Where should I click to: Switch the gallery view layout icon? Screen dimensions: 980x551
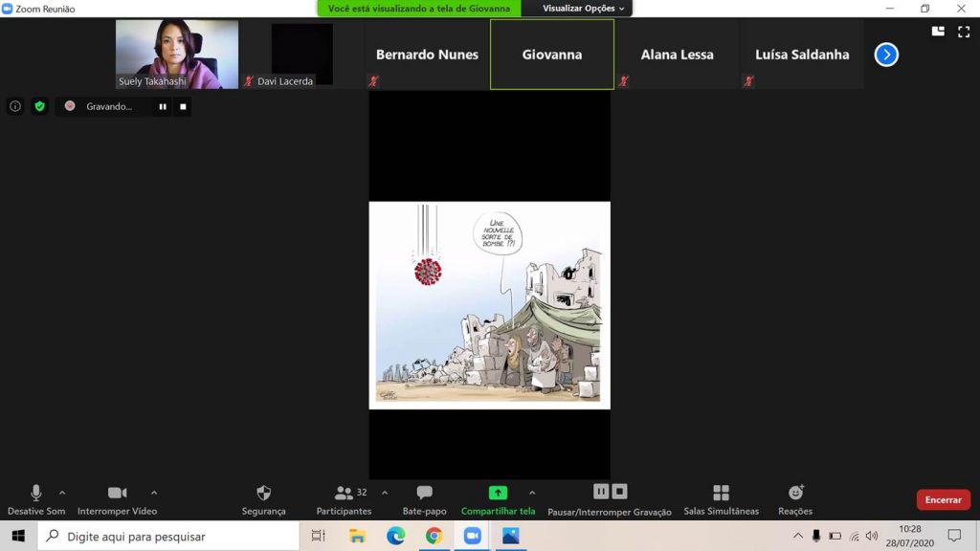coord(938,32)
